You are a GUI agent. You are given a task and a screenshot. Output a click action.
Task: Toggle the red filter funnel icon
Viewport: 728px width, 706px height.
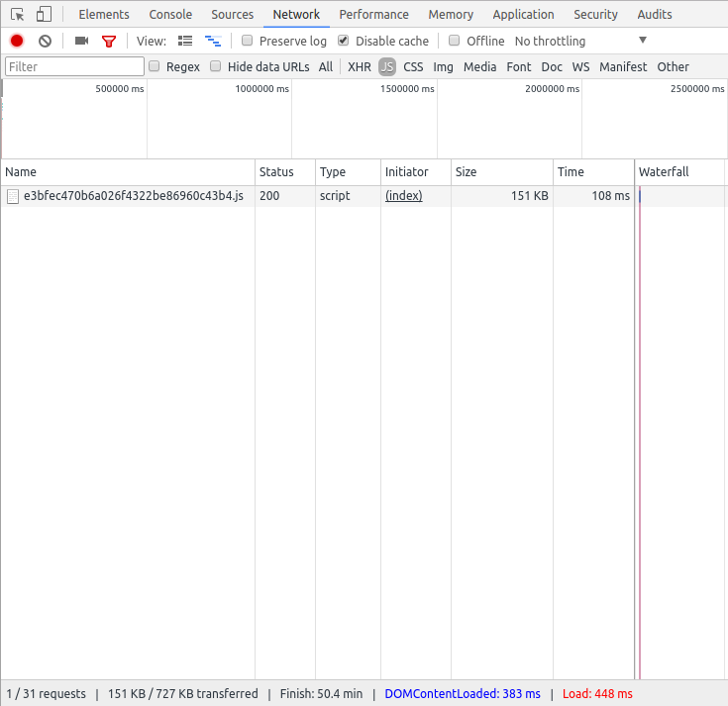[109, 41]
